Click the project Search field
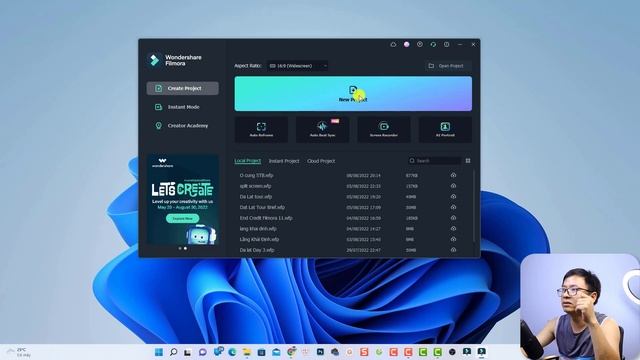Image resolution: width=640 pixels, height=360 pixels. point(434,161)
